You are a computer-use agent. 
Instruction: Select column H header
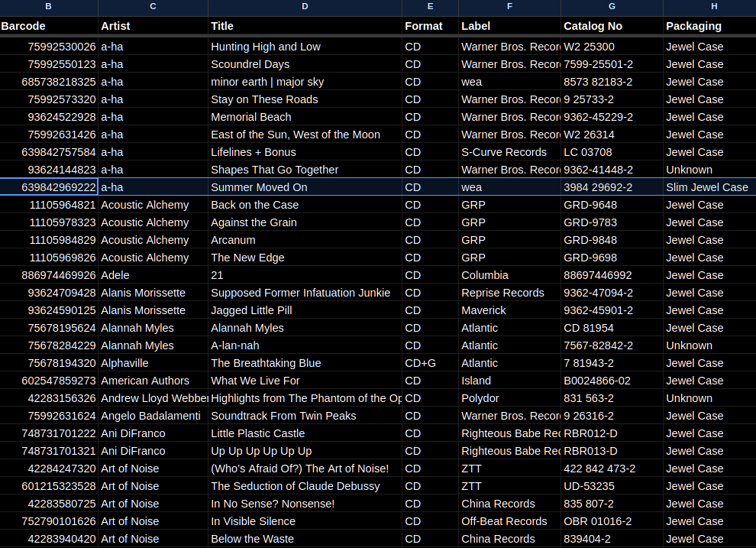(x=709, y=6)
